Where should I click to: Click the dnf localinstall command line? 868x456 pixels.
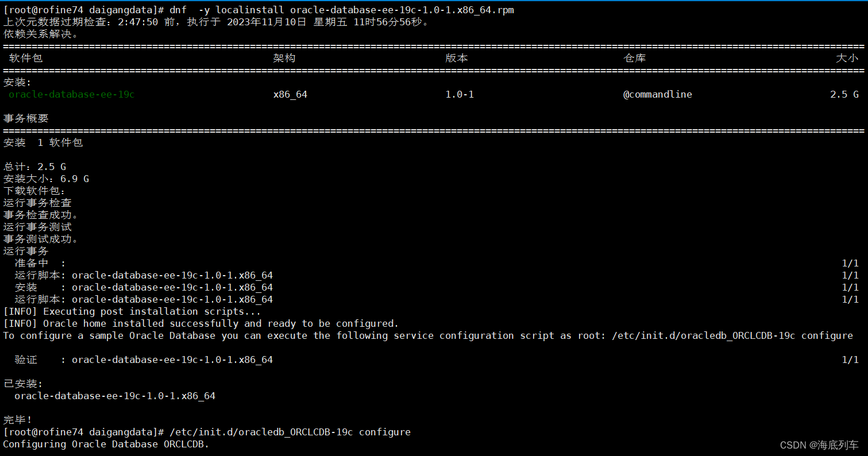pyautogui.click(x=259, y=10)
